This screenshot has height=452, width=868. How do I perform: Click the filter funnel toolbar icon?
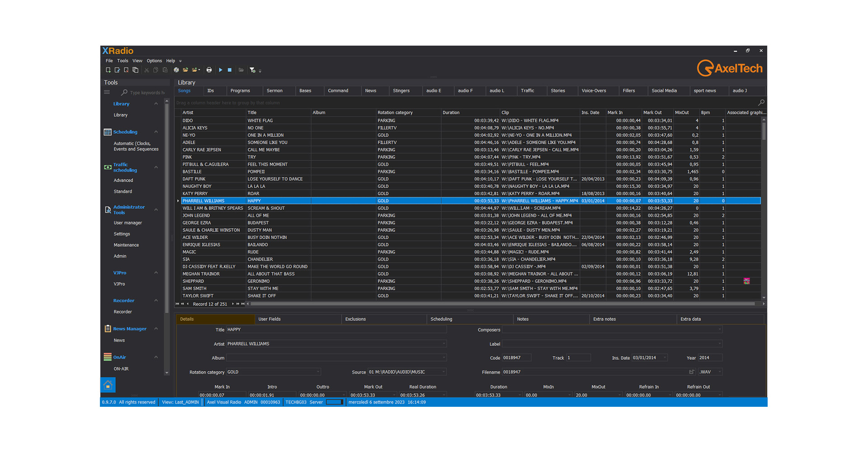click(253, 70)
